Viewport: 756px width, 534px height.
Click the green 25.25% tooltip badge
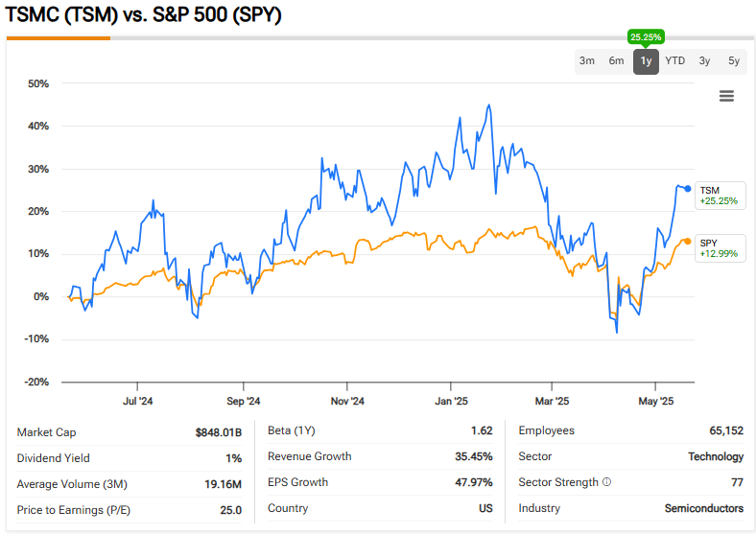click(646, 37)
